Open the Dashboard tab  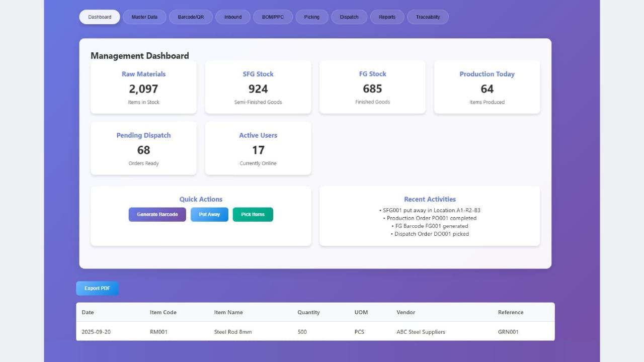click(x=100, y=17)
